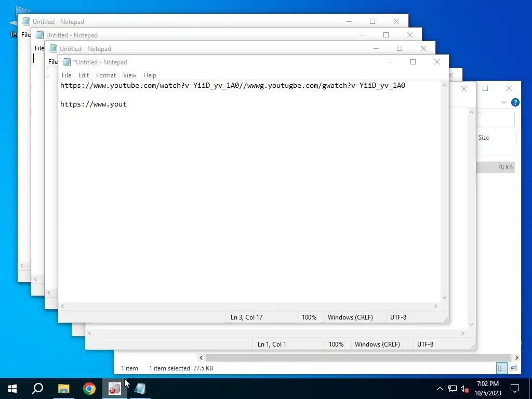
Task: Open File Explorer help question-mark icon
Action: point(515,102)
